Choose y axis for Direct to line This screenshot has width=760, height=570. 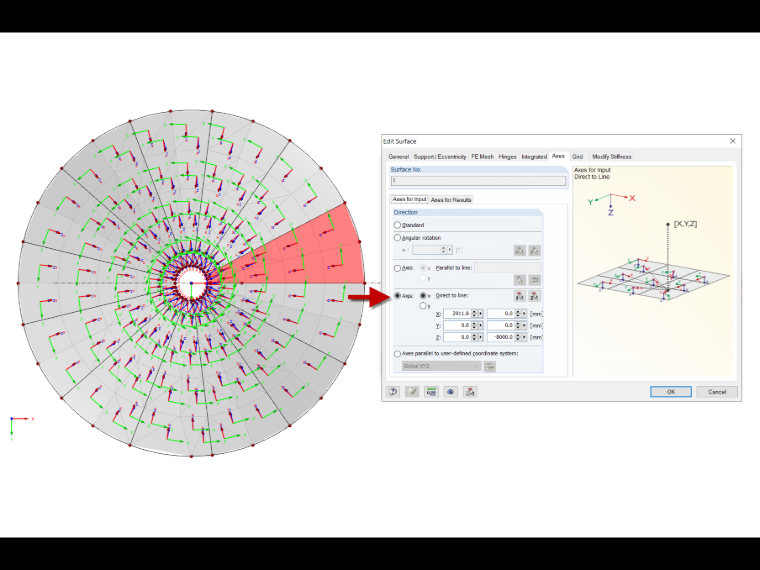[423, 306]
